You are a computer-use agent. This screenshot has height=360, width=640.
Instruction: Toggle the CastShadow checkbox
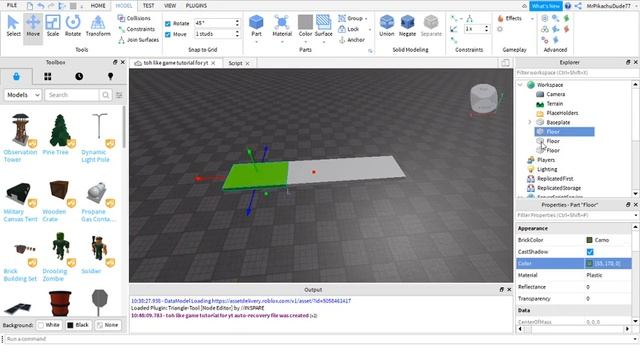(590, 252)
